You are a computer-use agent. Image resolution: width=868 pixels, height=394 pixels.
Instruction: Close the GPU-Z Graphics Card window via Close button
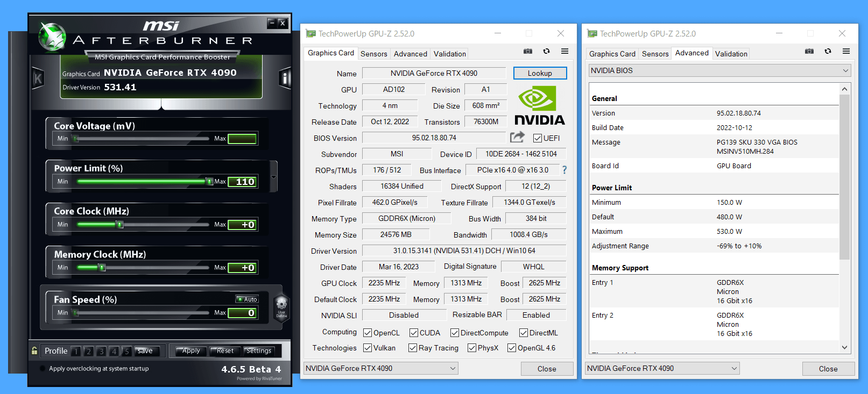[x=547, y=369]
